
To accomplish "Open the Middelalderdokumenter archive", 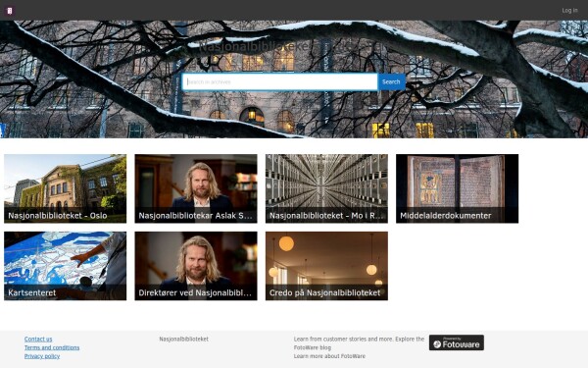I will 457,188.
